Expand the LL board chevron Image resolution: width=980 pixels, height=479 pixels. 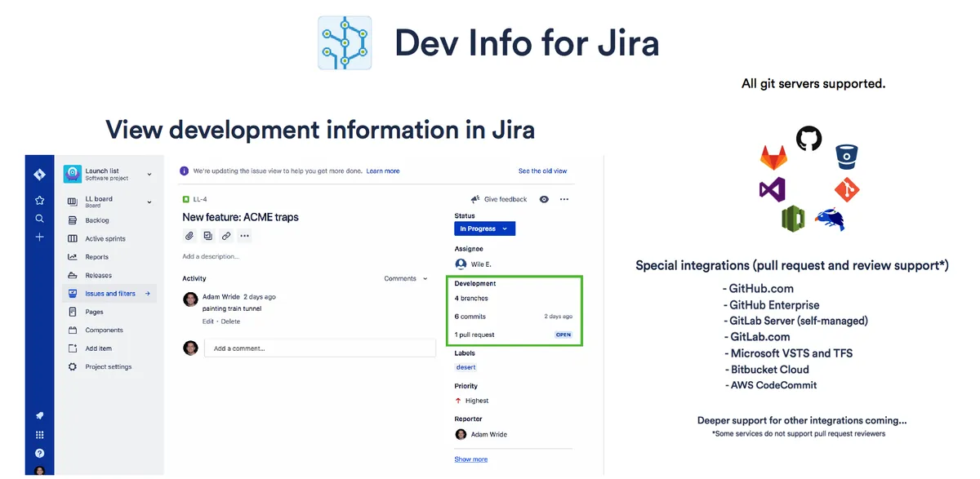(149, 202)
